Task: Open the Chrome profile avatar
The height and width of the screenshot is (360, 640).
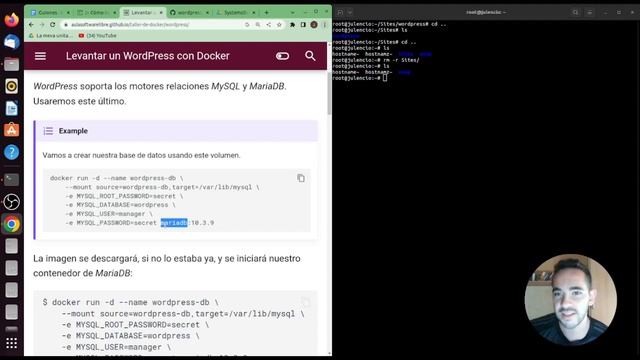Action: (314, 24)
